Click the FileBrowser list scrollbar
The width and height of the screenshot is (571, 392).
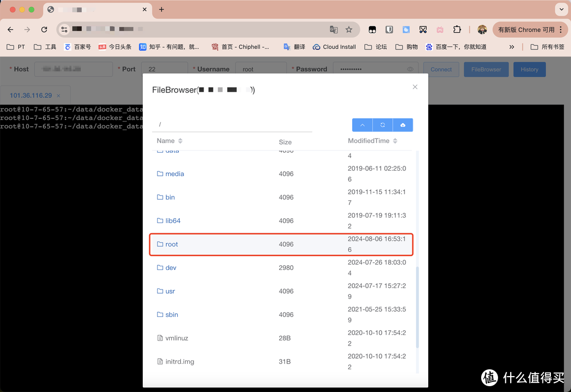(x=417, y=307)
